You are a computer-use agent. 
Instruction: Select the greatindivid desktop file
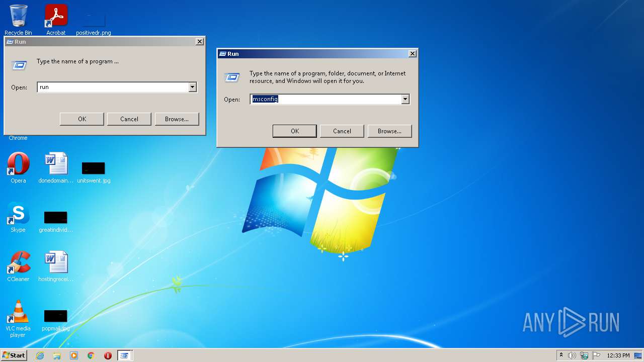tap(56, 221)
